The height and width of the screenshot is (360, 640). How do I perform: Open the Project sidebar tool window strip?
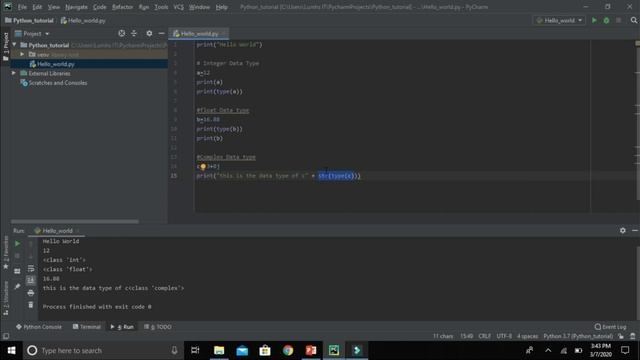(x=6, y=47)
